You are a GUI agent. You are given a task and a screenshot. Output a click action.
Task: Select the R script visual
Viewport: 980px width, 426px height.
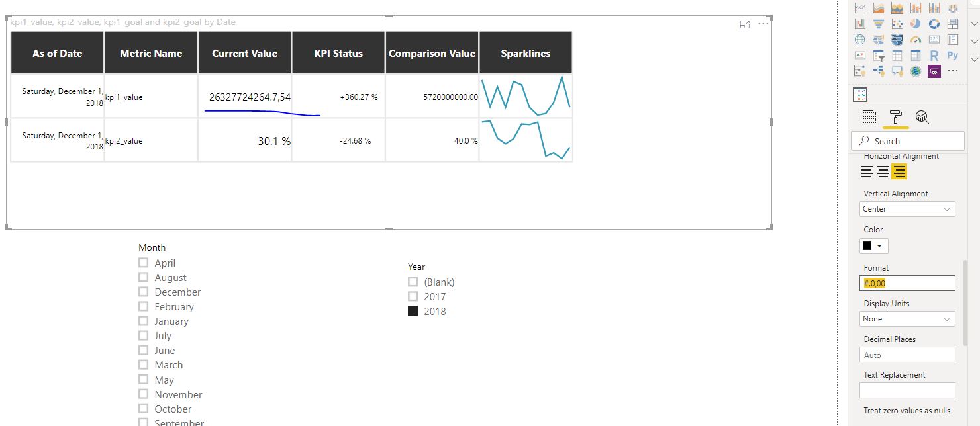point(934,56)
